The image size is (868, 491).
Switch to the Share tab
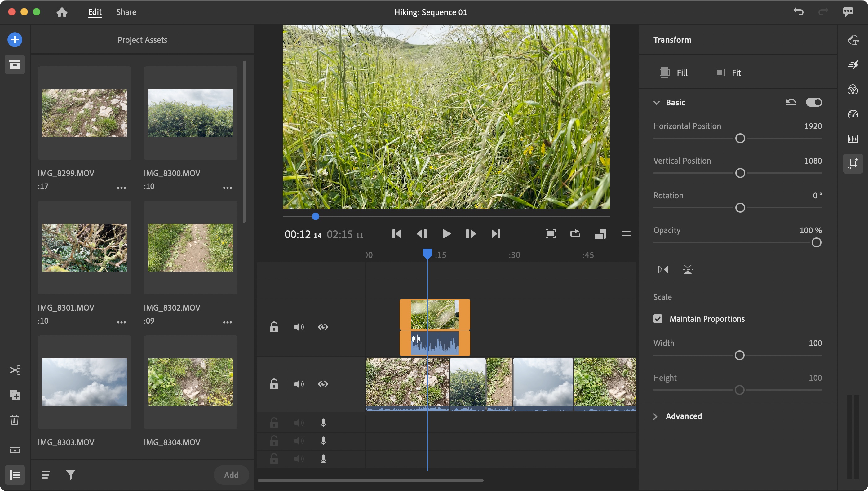pos(126,12)
